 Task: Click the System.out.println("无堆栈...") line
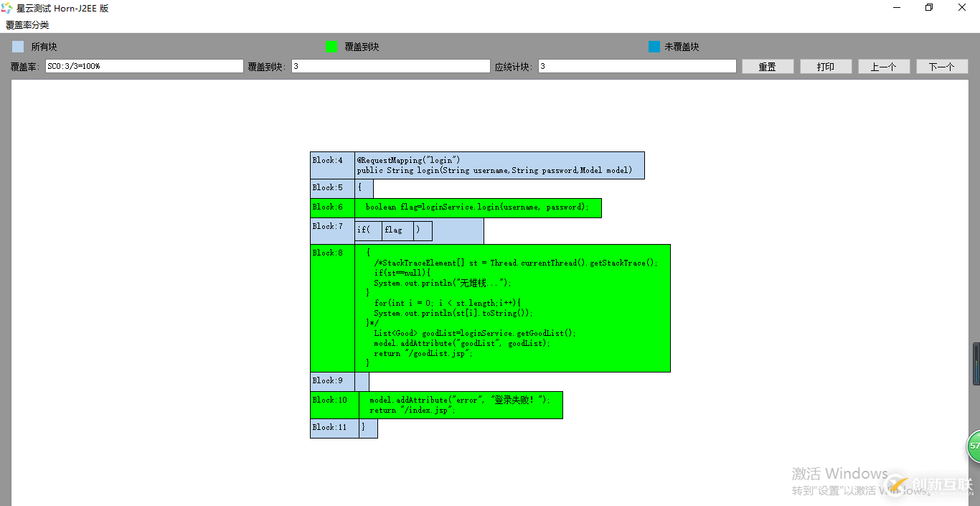[443, 283]
